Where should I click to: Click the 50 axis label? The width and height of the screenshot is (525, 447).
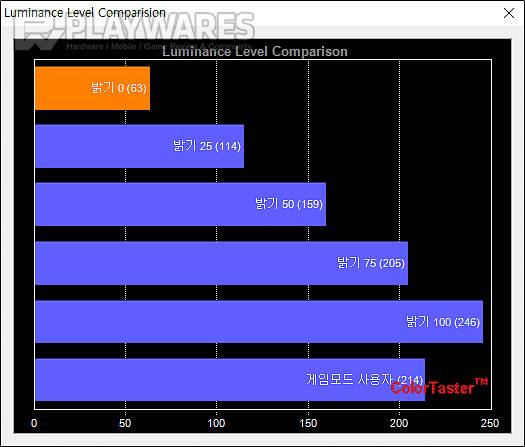tap(125, 423)
